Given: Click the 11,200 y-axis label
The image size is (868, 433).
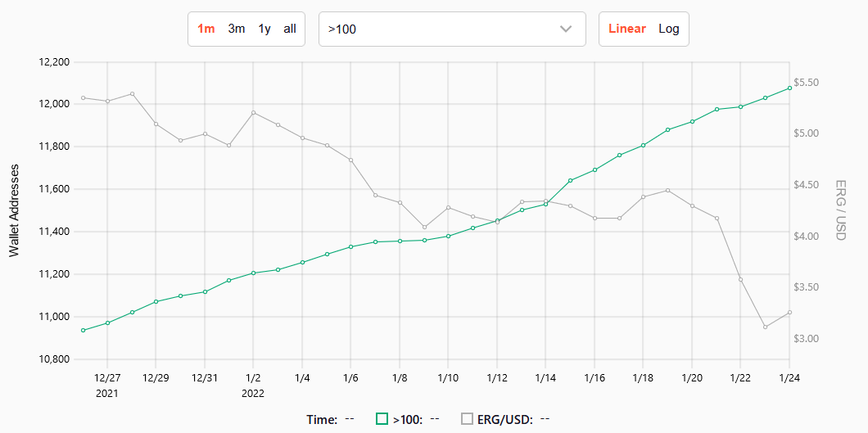Looking at the screenshot, I should pyautogui.click(x=54, y=274).
